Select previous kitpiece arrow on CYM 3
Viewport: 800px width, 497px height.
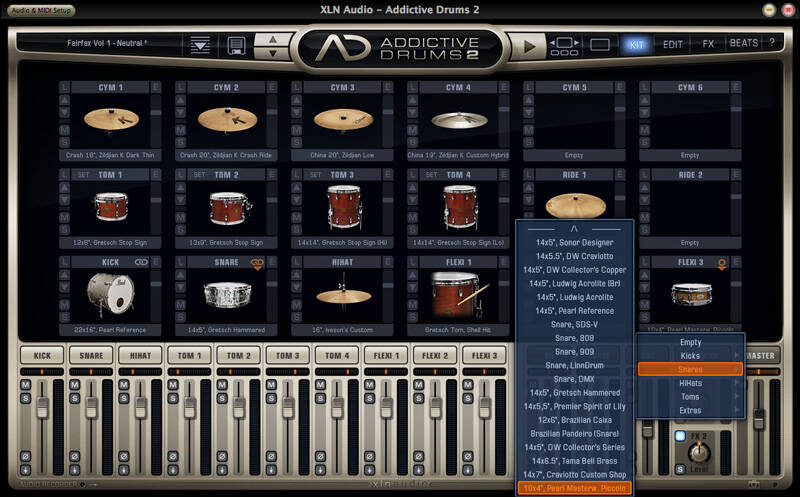pos(296,101)
